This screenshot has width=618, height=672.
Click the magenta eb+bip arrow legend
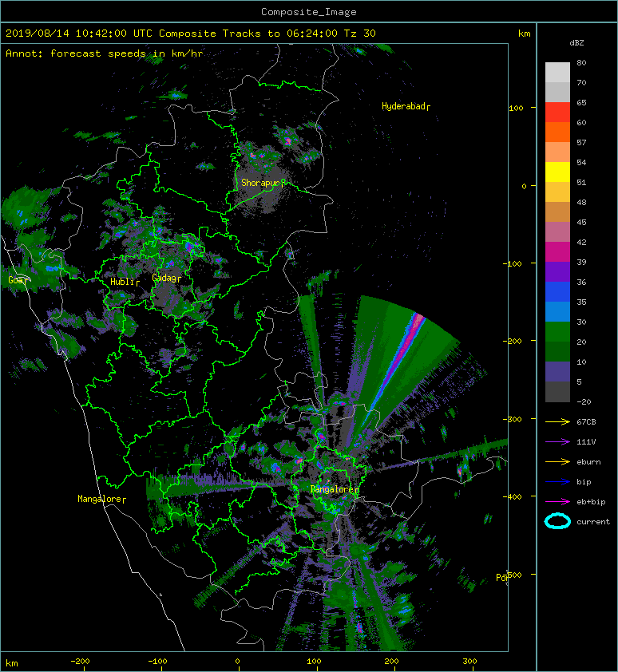coord(557,502)
